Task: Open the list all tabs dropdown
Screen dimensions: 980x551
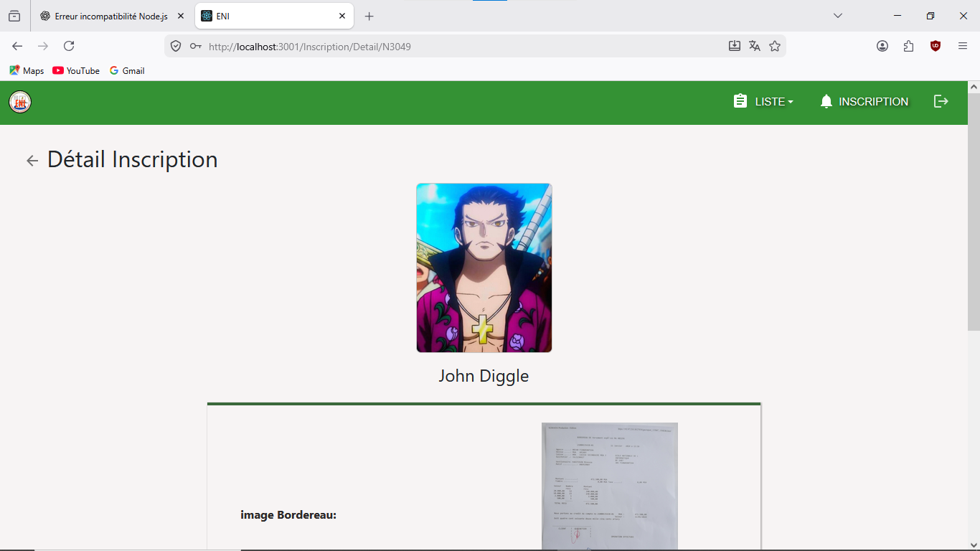Action: [x=837, y=16]
